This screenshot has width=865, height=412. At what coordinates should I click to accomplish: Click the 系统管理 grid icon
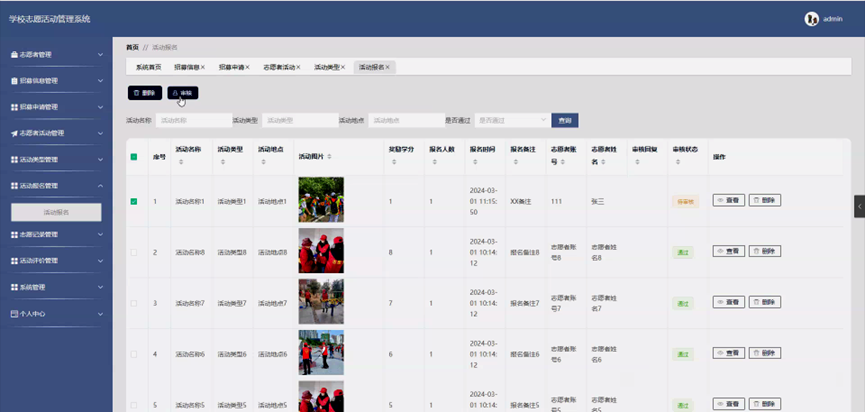pyautogui.click(x=14, y=287)
